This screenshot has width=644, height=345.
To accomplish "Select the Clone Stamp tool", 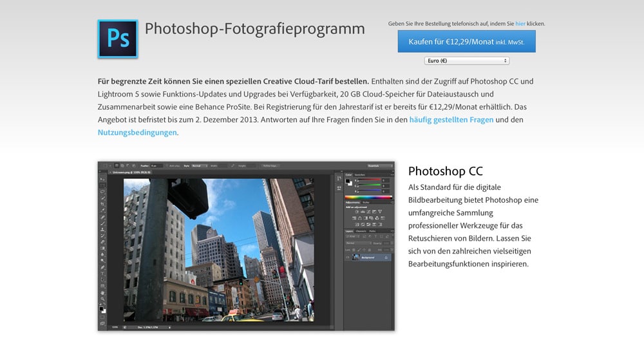I will [x=102, y=230].
